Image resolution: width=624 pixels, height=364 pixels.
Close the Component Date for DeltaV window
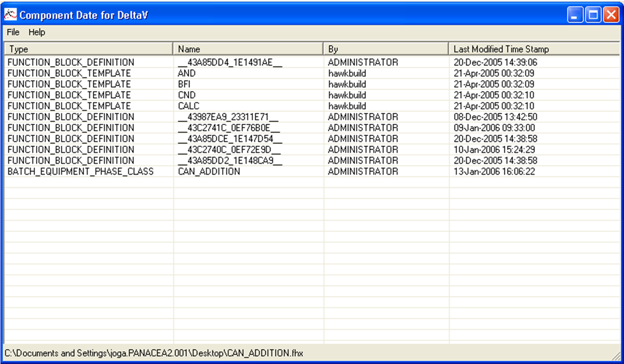[611, 15]
